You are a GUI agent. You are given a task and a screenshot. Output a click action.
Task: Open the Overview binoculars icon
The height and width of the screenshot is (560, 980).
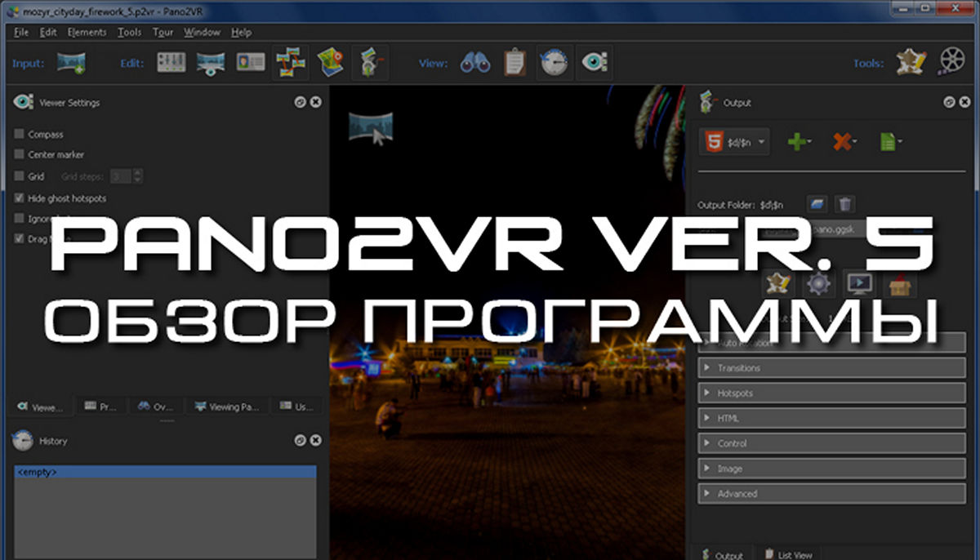[474, 63]
